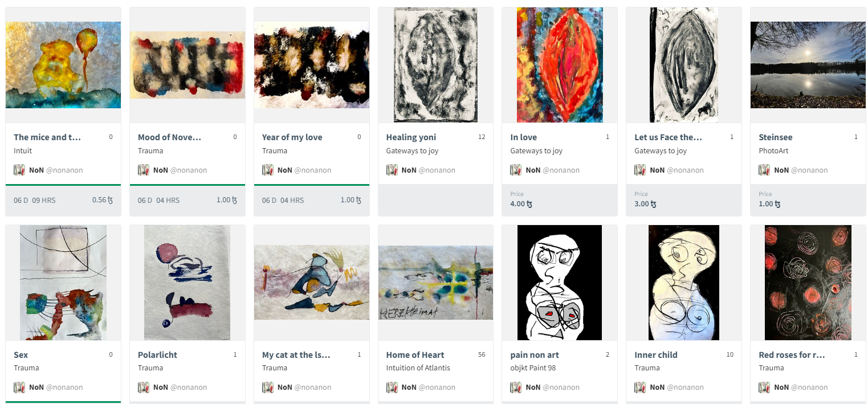Go to objkt Paint 98 collection

pos(533,368)
